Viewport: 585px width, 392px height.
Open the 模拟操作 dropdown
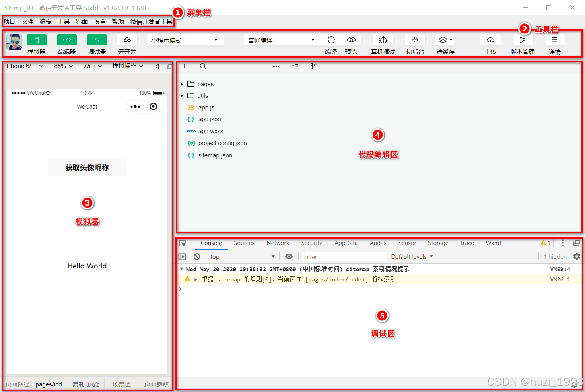tap(128, 66)
